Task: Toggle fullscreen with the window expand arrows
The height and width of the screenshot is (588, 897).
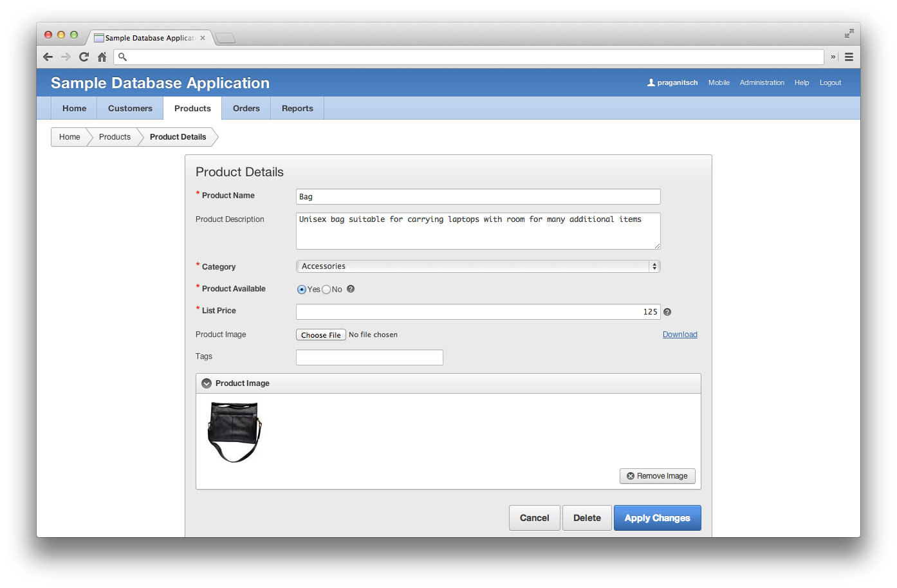Action: [x=849, y=33]
